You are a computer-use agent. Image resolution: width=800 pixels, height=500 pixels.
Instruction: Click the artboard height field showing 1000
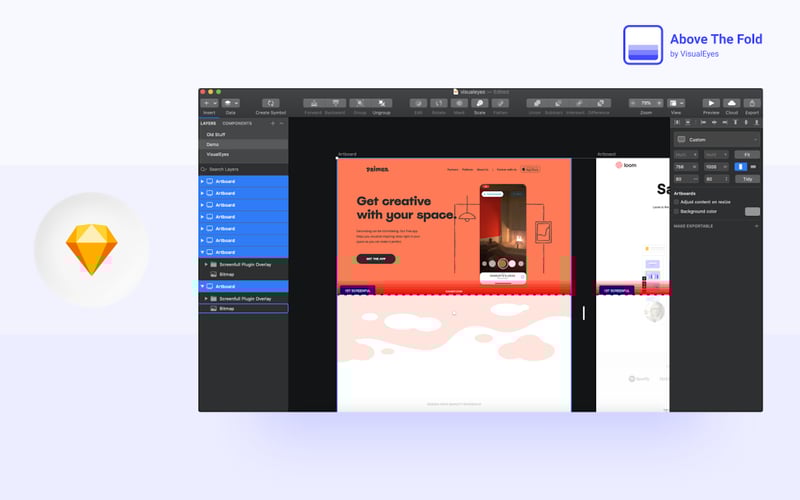point(716,167)
